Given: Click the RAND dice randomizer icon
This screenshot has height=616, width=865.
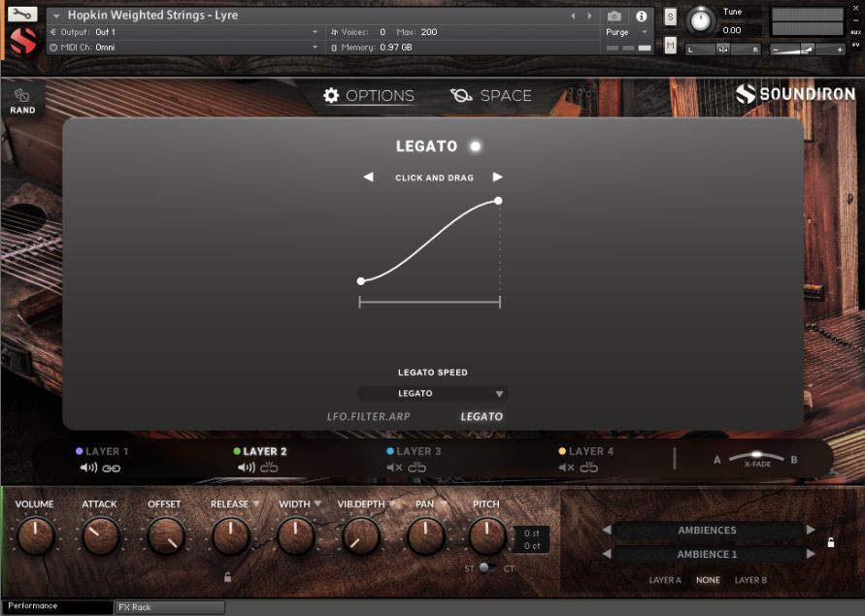Looking at the screenshot, I should (22, 96).
